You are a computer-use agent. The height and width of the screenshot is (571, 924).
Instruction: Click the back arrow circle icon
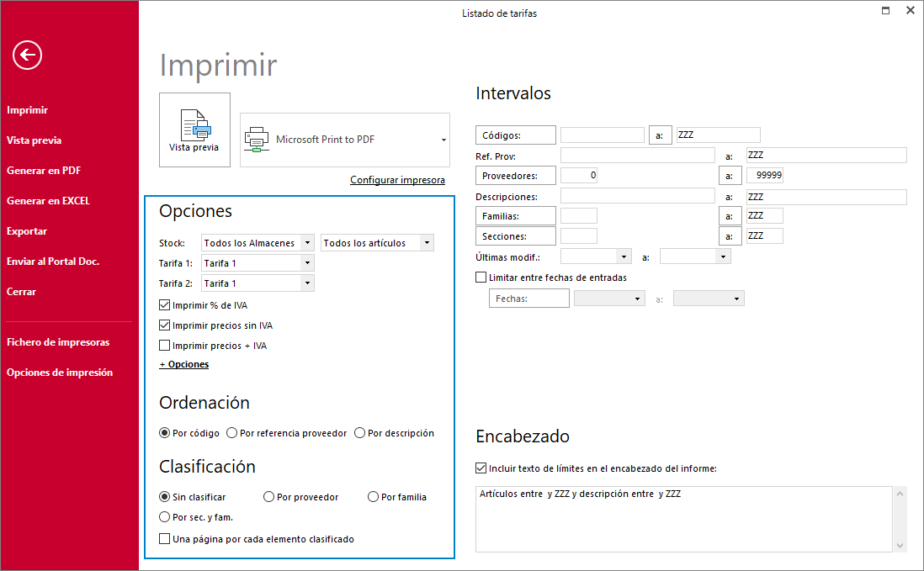(27, 56)
